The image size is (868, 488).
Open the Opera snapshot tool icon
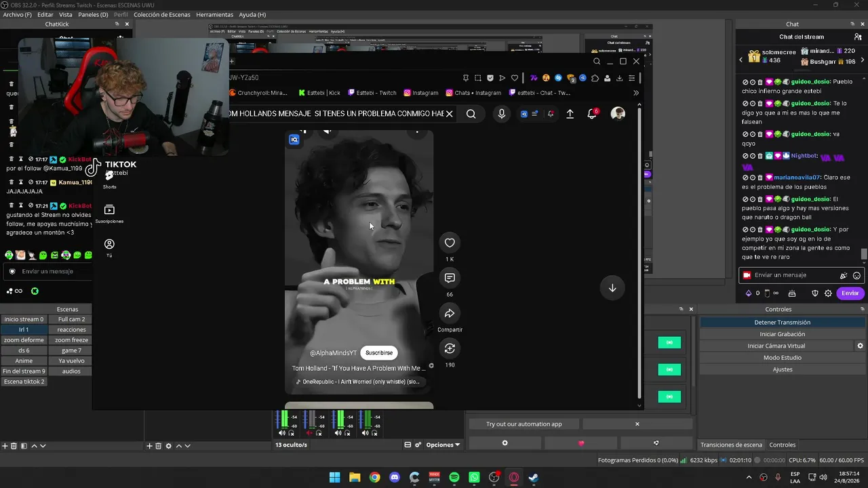click(x=478, y=78)
